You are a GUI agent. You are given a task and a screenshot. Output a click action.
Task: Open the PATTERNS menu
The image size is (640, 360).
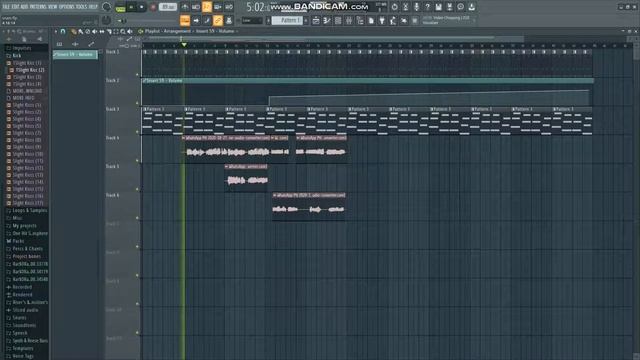37,7
